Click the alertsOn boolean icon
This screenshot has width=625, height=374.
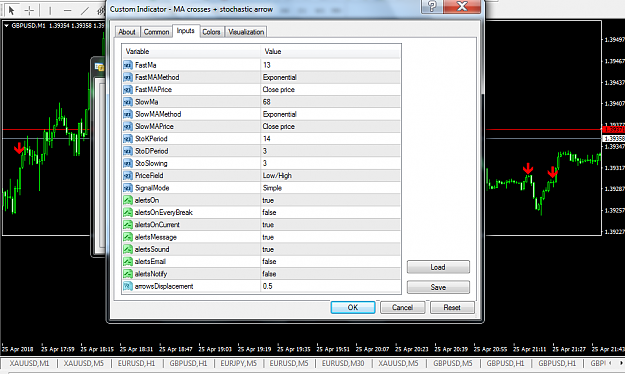[128, 200]
